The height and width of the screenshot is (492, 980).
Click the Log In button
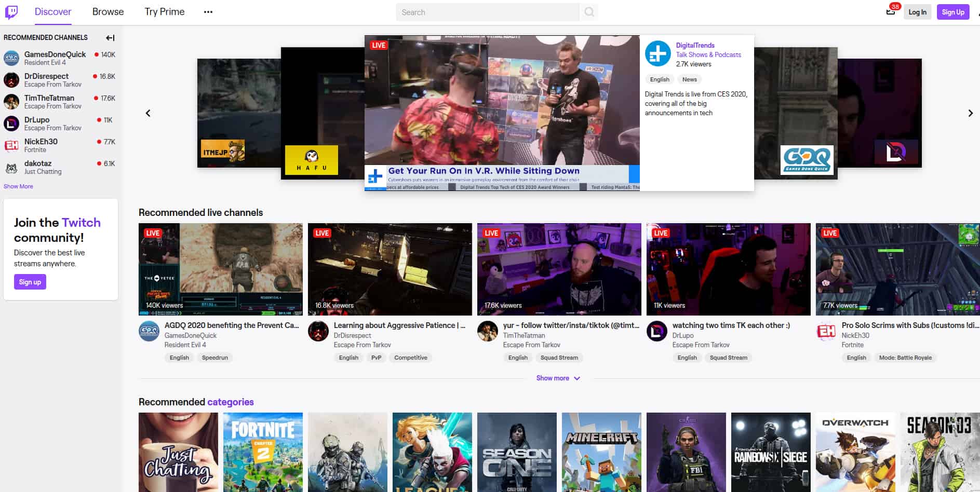[917, 12]
